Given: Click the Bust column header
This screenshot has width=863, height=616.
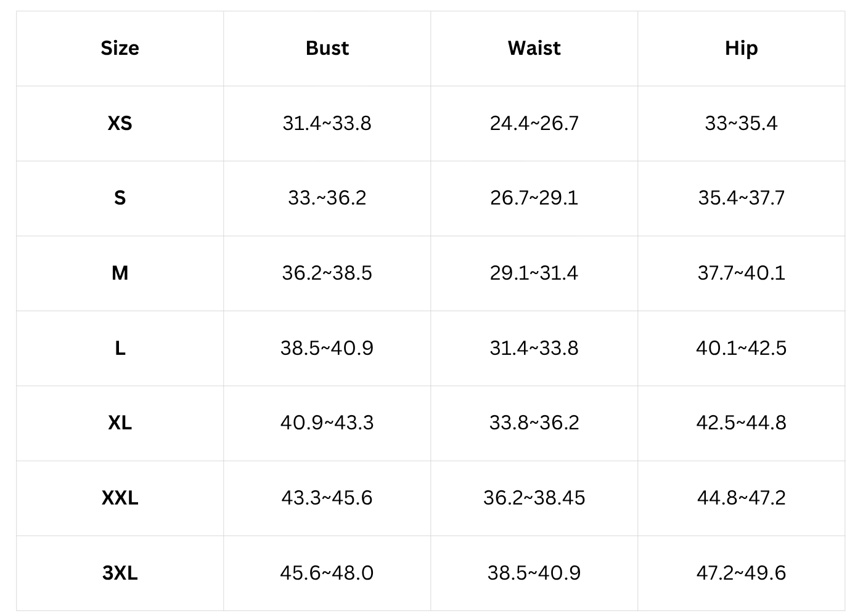Looking at the screenshot, I should 327,48.
